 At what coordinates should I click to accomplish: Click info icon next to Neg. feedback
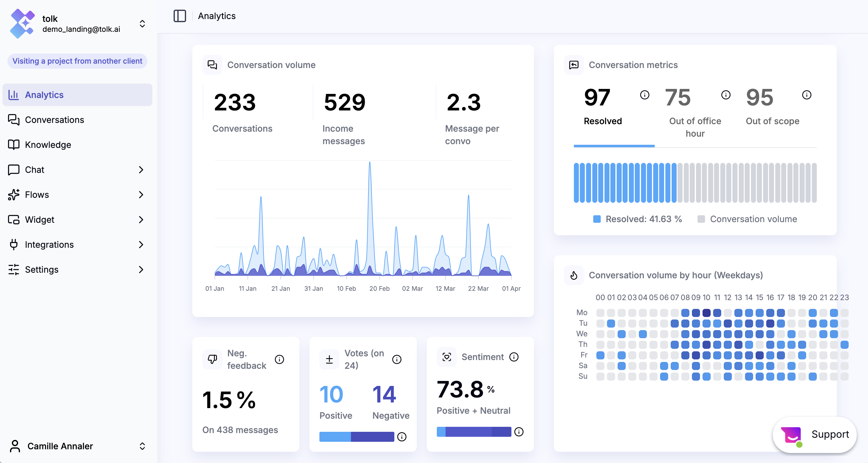pos(279,359)
